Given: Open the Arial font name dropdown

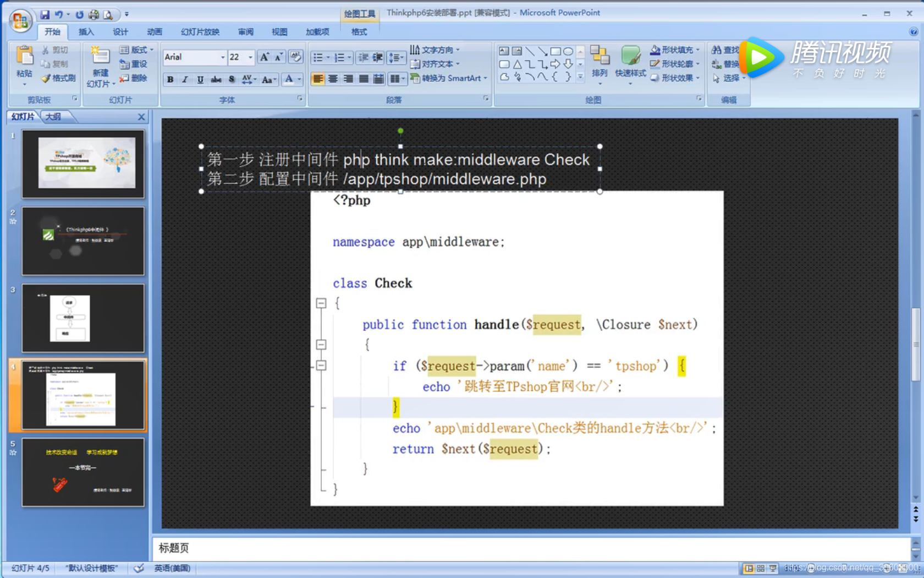Looking at the screenshot, I should [x=223, y=57].
